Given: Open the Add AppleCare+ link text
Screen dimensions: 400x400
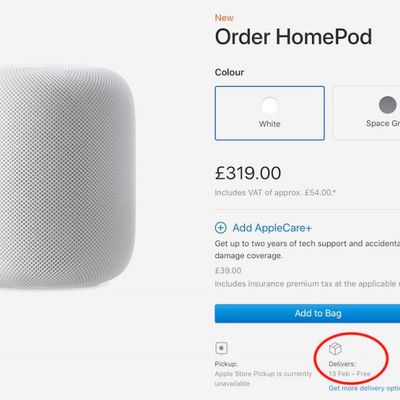Looking at the screenshot, I should [x=272, y=228].
